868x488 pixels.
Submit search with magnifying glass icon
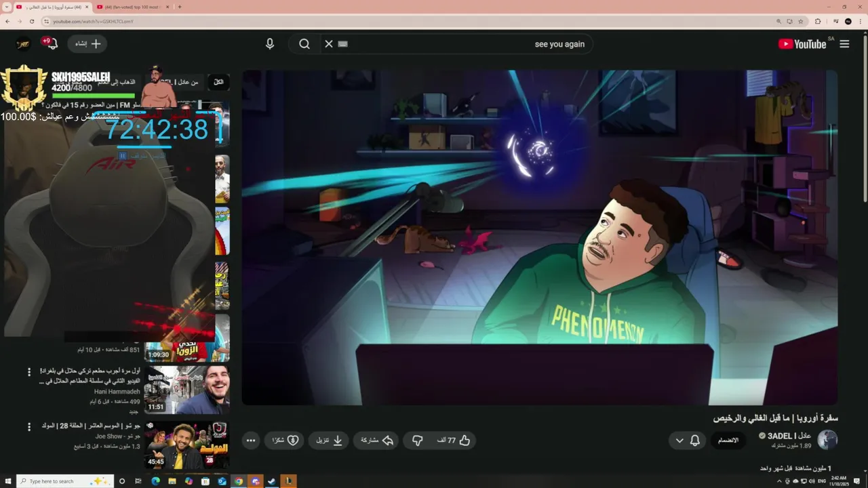pos(304,44)
